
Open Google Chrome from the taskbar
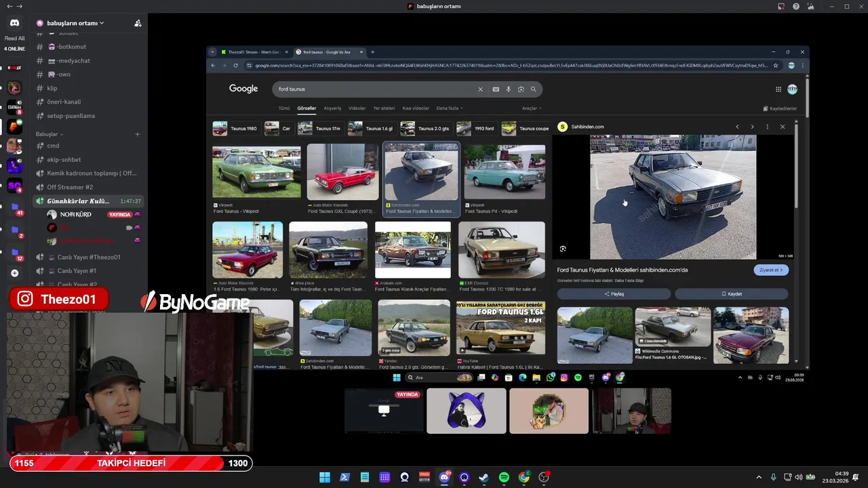(x=524, y=477)
